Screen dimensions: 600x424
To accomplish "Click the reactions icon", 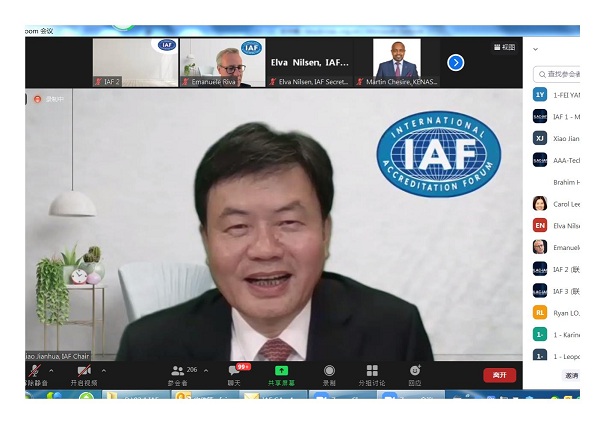I will pos(415,371).
